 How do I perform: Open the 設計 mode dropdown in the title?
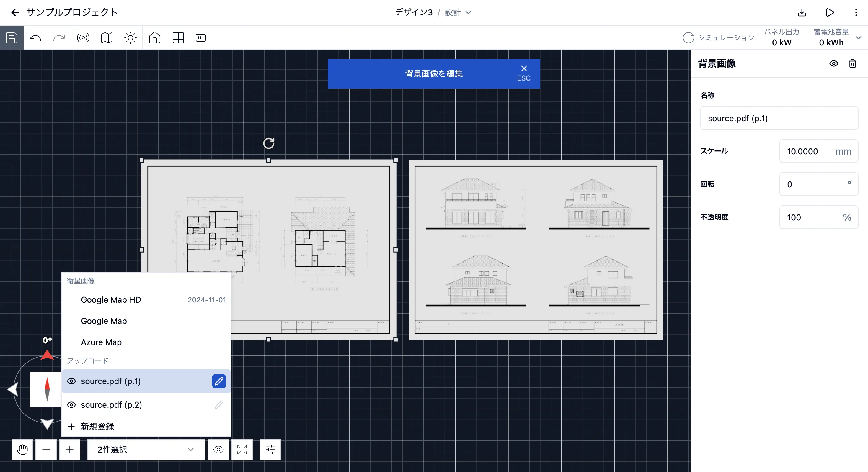coord(458,12)
